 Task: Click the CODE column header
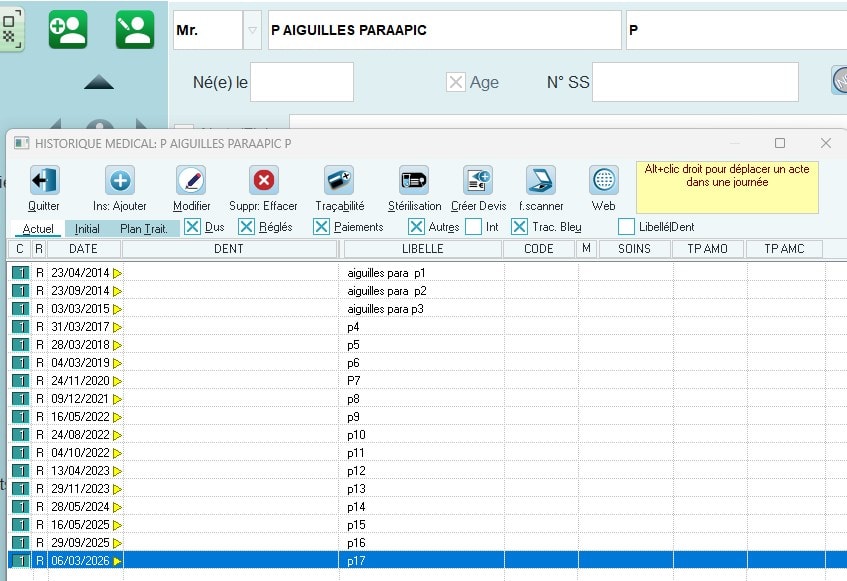tap(539, 249)
